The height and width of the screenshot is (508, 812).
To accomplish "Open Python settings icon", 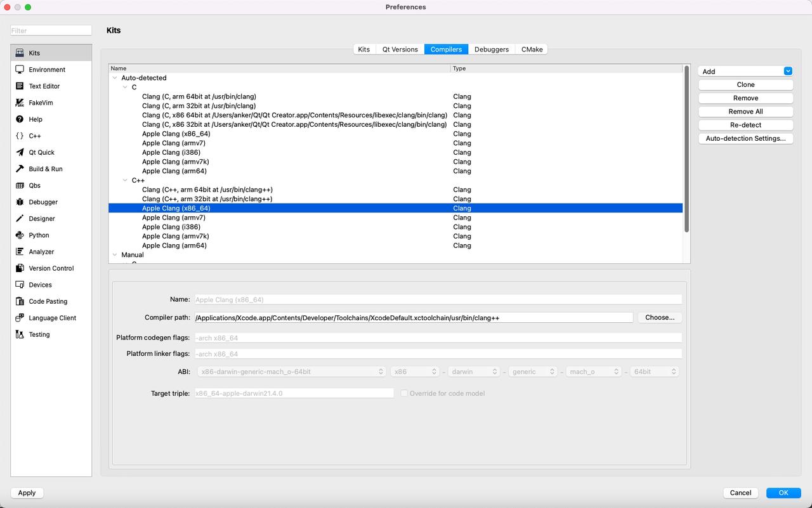I will click(20, 235).
